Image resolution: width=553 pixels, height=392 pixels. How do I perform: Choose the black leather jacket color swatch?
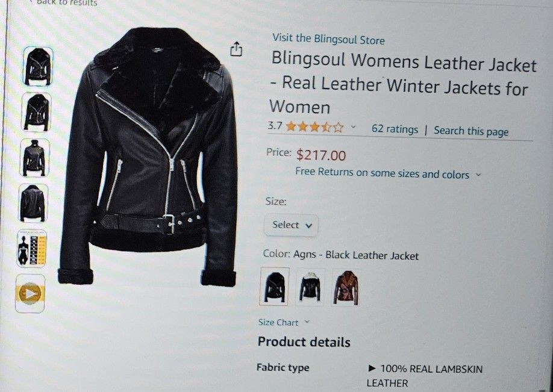click(x=274, y=286)
